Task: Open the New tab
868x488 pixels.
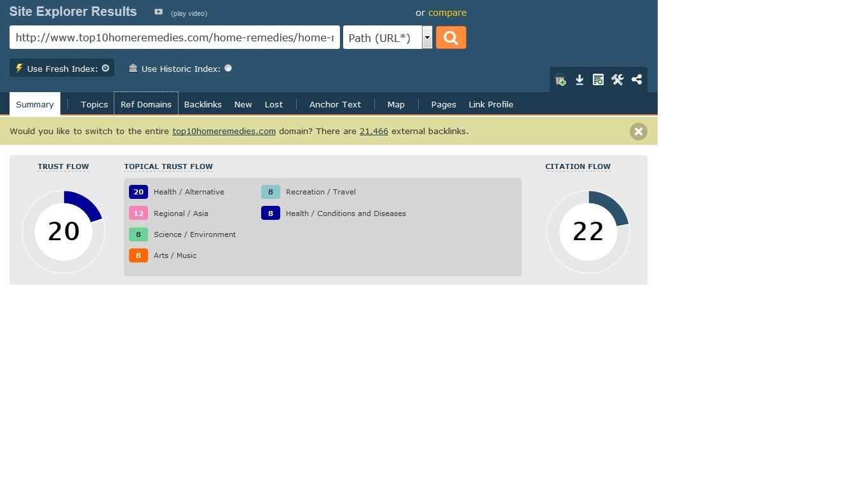Action: (243, 104)
